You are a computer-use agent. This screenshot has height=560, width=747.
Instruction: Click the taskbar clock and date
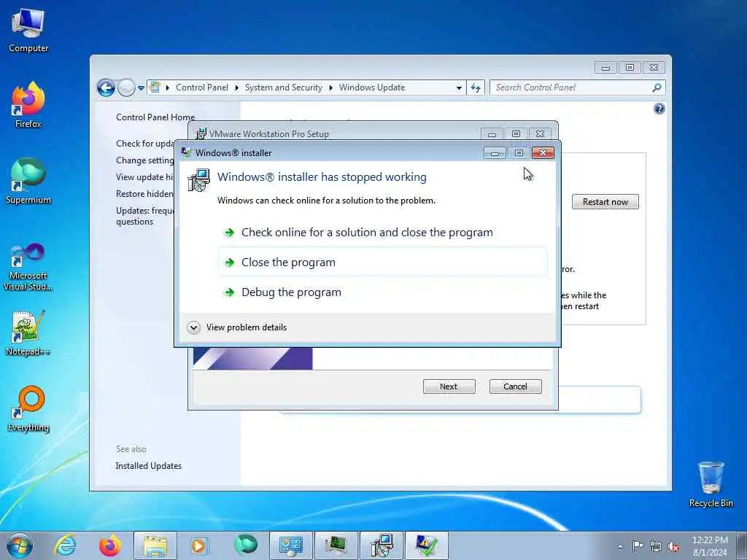[x=710, y=546]
